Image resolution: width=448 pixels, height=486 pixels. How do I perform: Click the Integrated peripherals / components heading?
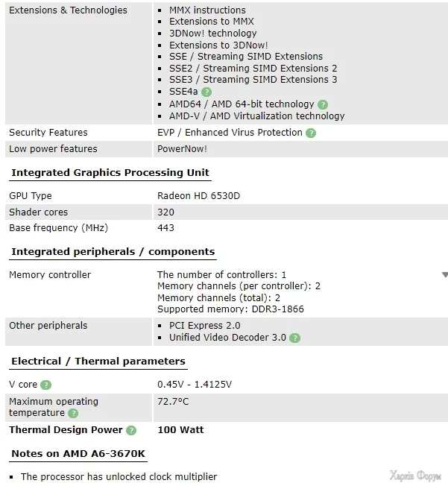coord(113,252)
